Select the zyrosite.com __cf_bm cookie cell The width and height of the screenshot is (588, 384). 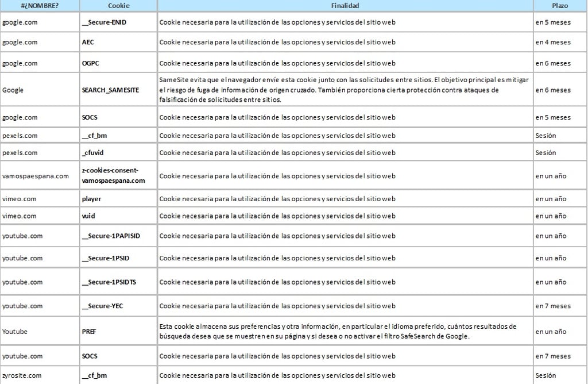(x=118, y=375)
